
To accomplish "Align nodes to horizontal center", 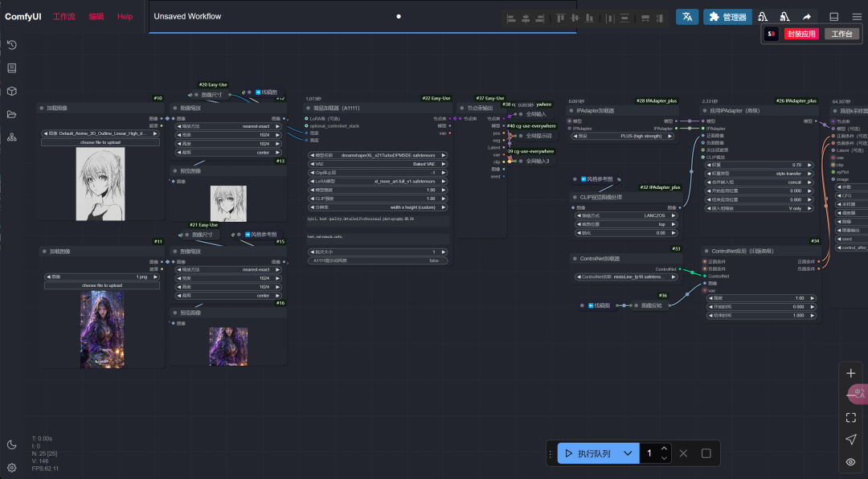I will 526,18.
